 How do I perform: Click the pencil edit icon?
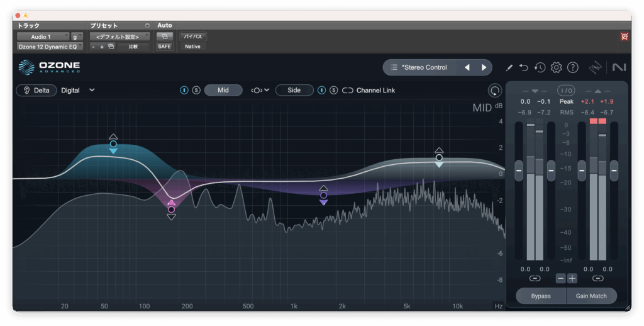click(x=509, y=67)
